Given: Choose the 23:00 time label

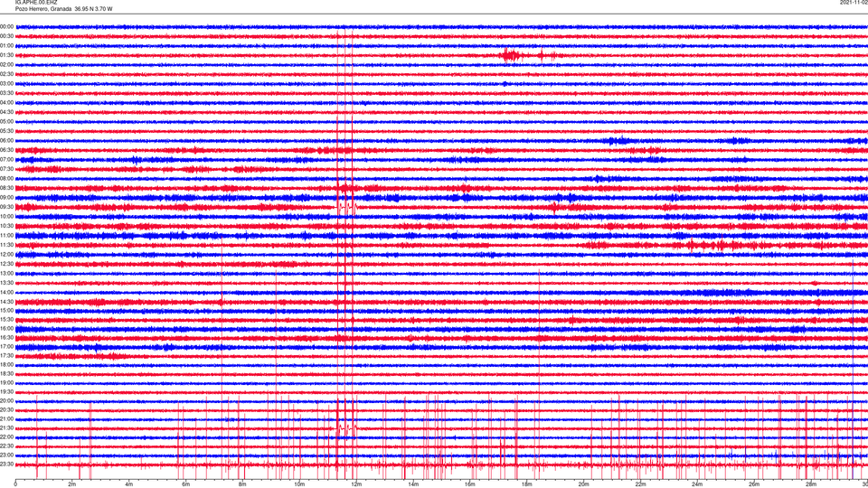Looking at the screenshot, I should 7,455.
